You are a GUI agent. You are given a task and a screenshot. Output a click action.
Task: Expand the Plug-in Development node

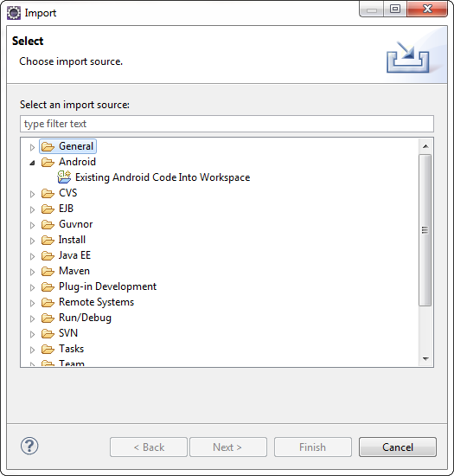pos(32,287)
